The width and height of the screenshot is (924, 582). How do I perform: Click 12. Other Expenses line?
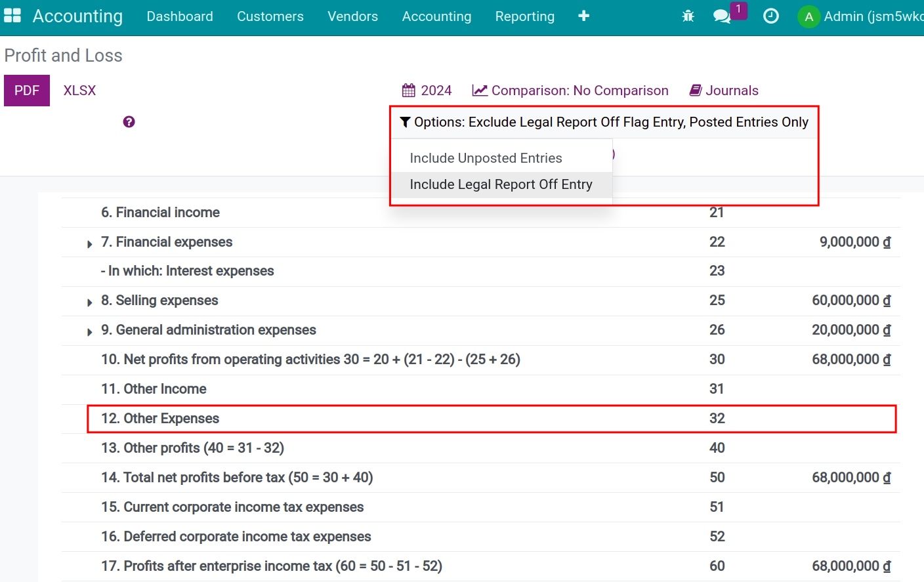click(160, 419)
